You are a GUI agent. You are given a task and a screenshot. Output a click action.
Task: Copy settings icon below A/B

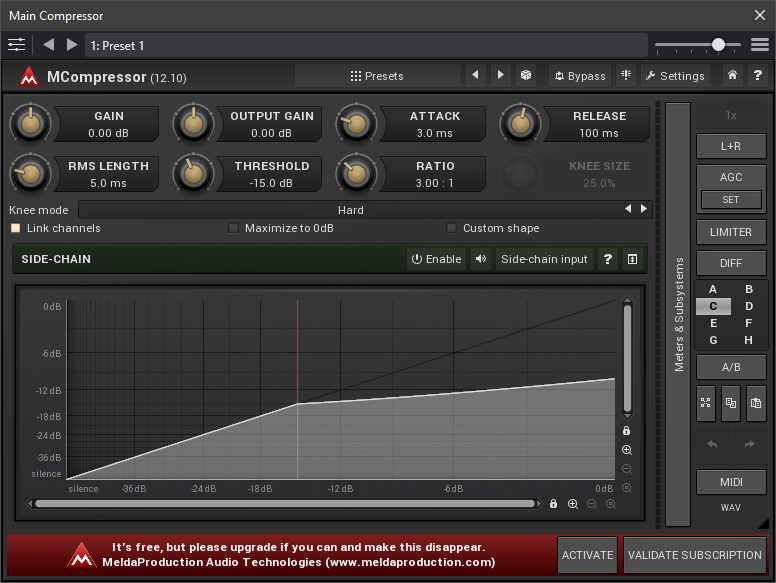click(730, 403)
